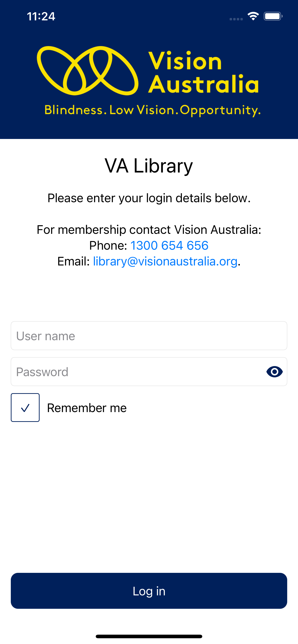Open the library@visionaustralia.org email link

[x=165, y=261]
